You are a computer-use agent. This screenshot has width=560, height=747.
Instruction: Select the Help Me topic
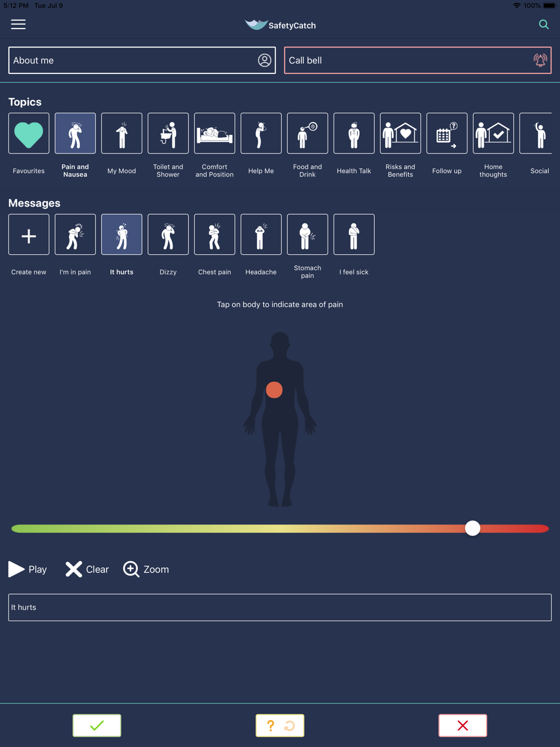tap(261, 133)
